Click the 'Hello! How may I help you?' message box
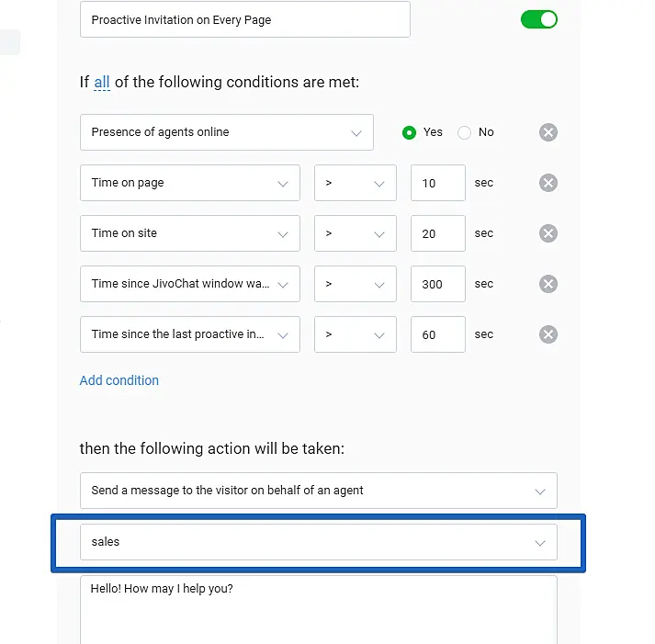655x644 pixels. click(318, 606)
